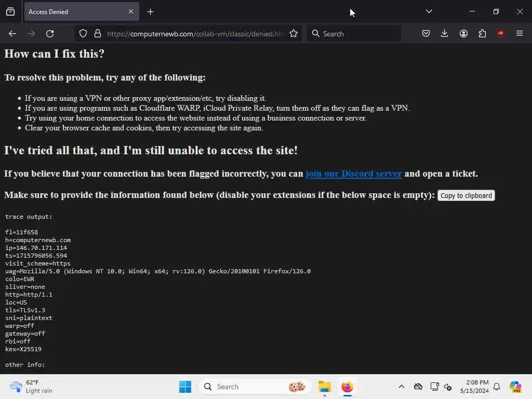The image size is (532, 399).
Task: Follow the join our Discord server link
Action: click(x=354, y=174)
